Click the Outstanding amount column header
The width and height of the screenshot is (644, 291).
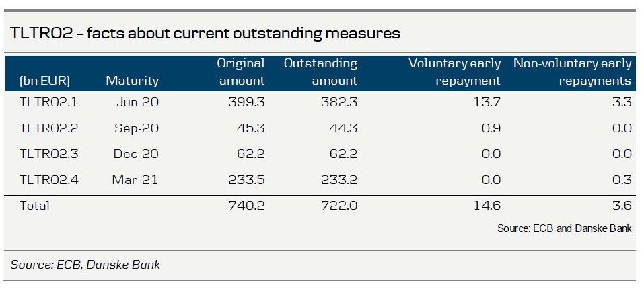pyautogui.click(x=320, y=73)
